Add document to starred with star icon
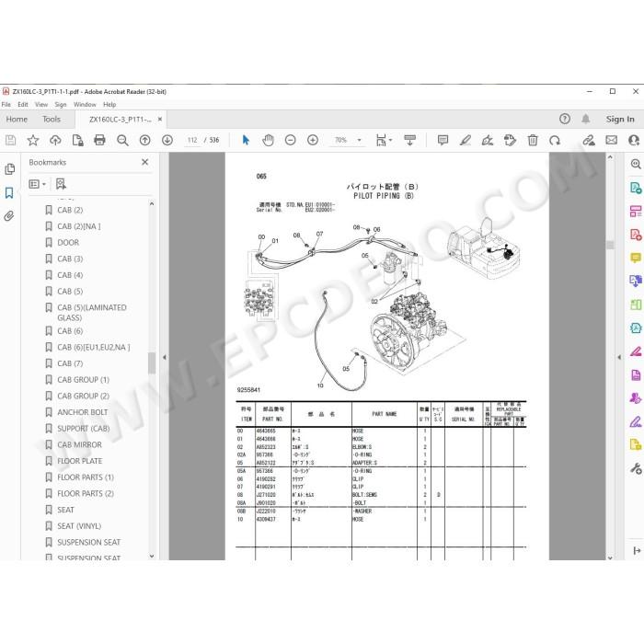This screenshot has width=644, height=644. pyautogui.click(x=33, y=141)
